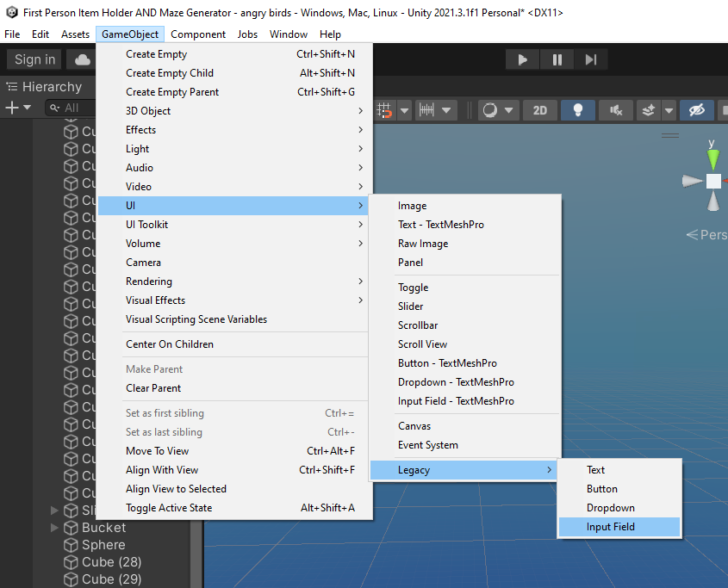Select Slider from UI submenu
This screenshot has width=728, height=588.
[465, 306]
